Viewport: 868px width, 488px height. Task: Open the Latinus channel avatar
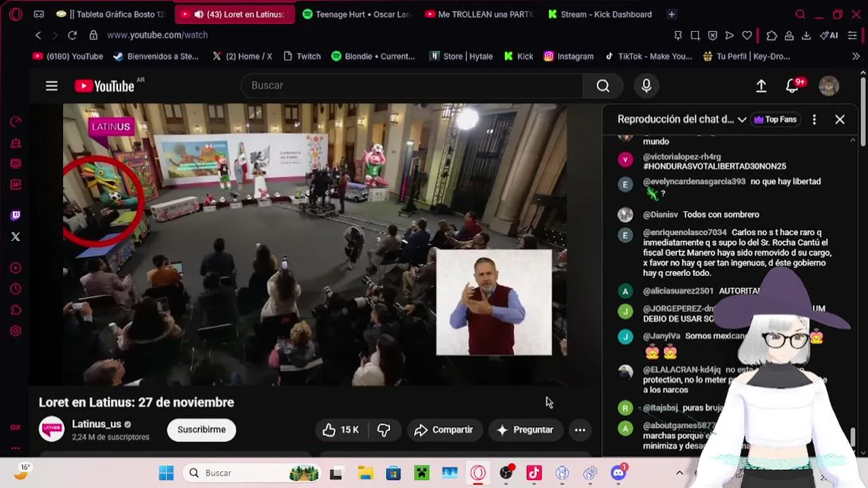52,430
